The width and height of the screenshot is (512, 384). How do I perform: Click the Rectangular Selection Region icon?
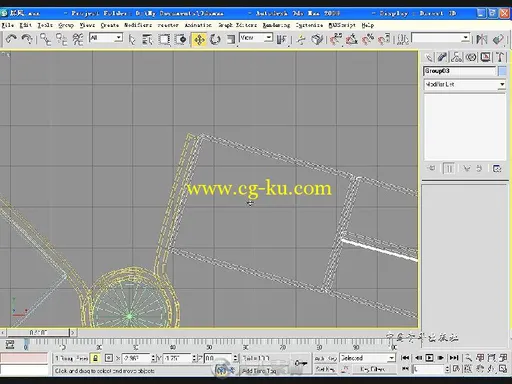tap(164, 39)
